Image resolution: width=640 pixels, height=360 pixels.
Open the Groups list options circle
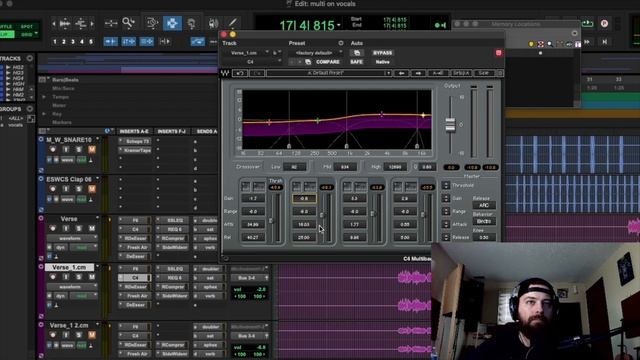coord(29,109)
